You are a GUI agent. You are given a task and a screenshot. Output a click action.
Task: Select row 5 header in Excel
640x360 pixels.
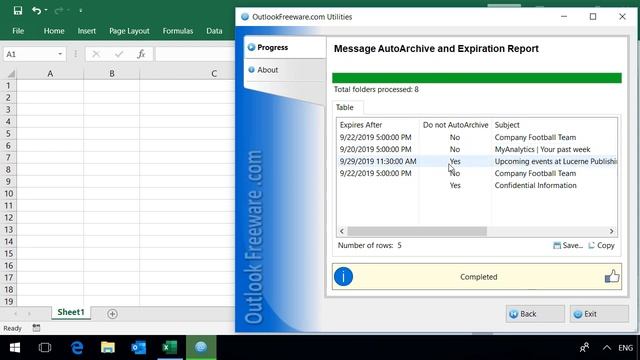(8, 133)
